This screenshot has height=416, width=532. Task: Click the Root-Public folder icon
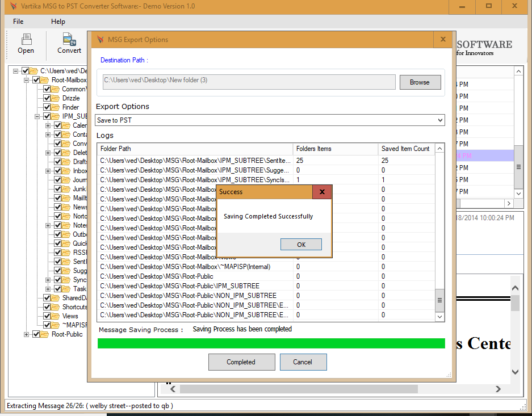pyautogui.click(x=45, y=334)
